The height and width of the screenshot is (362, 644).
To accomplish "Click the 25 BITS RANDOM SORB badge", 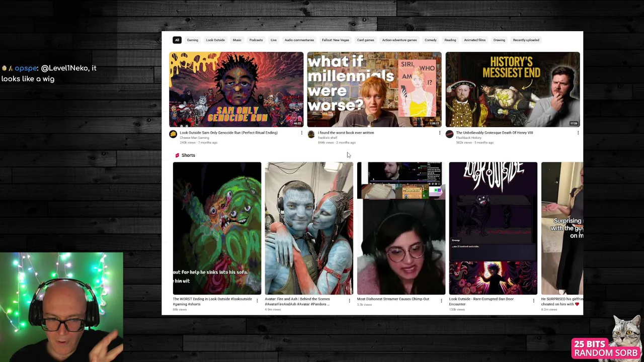I will tap(606, 348).
